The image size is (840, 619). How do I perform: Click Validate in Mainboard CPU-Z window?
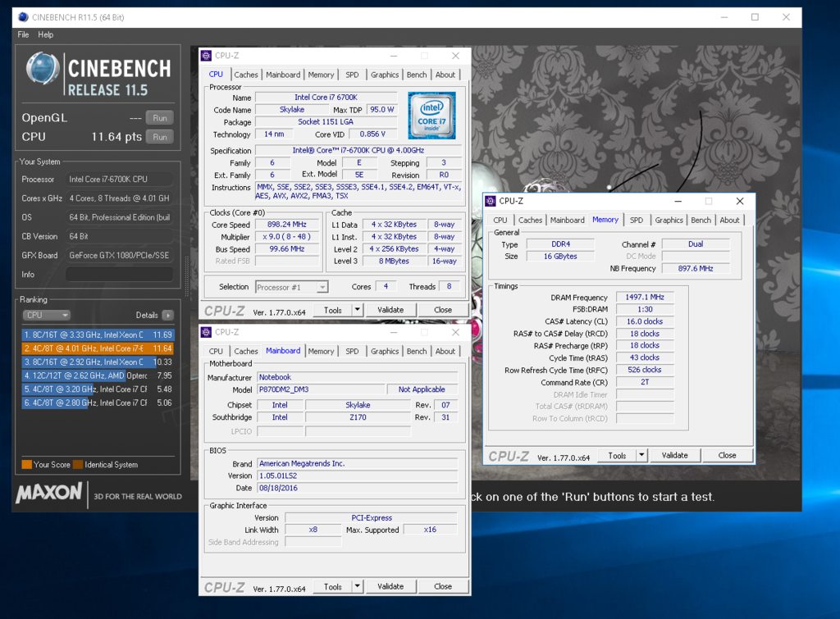390,586
